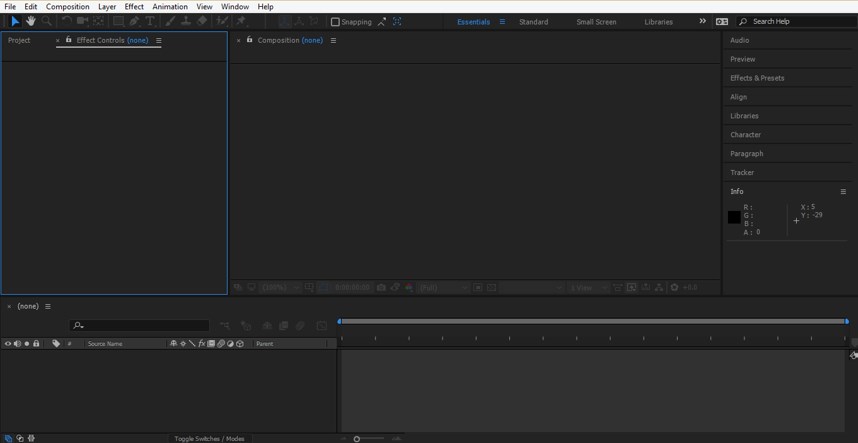Open the Help menu
858x443 pixels.
pyautogui.click(x=265, y=7)
